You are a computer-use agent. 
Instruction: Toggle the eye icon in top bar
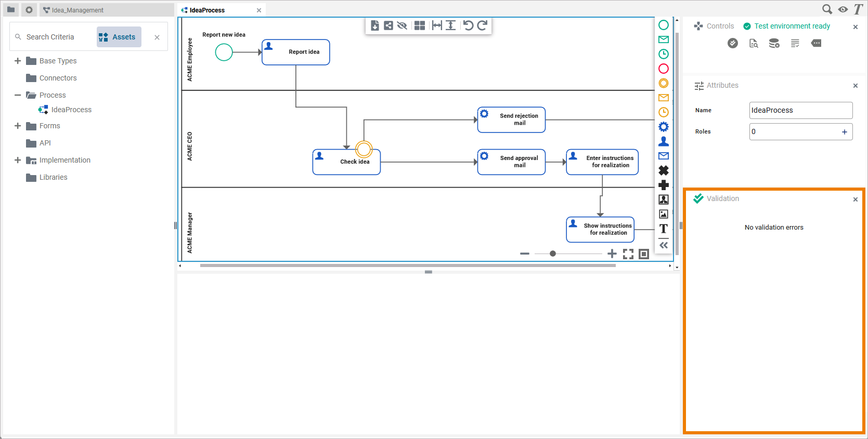pyautogui.click(x=843, y=9)
